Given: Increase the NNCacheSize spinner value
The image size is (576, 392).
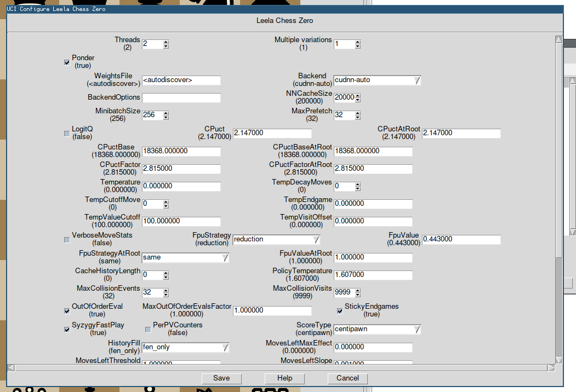Looking at the screenshot, I should 358,95.
